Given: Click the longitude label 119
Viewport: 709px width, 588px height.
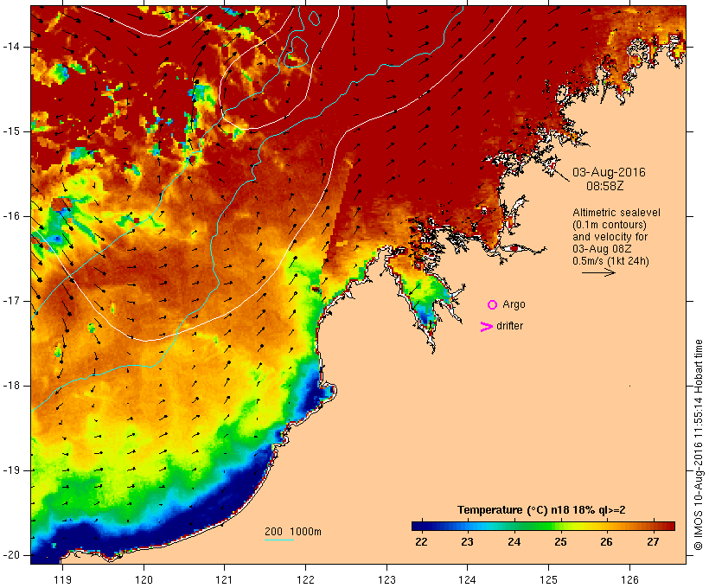Looking at the screenshot, I should (x=62, y=579).
